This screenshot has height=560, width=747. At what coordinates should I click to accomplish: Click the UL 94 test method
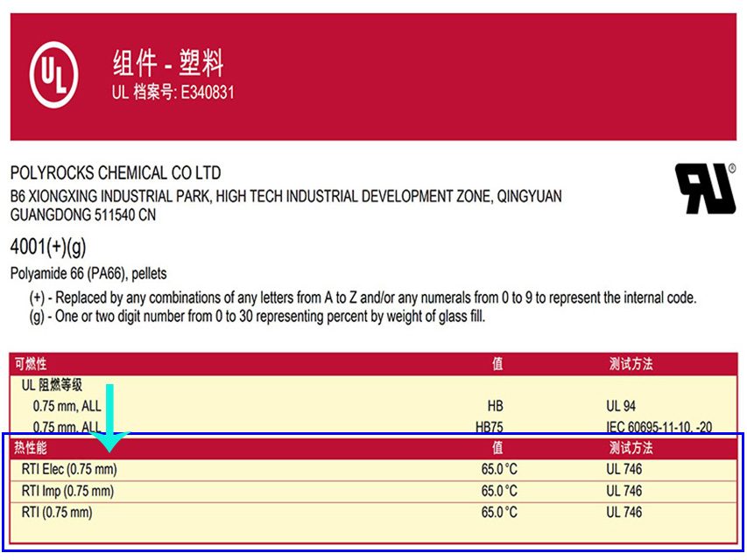click(x=622, y=406)
